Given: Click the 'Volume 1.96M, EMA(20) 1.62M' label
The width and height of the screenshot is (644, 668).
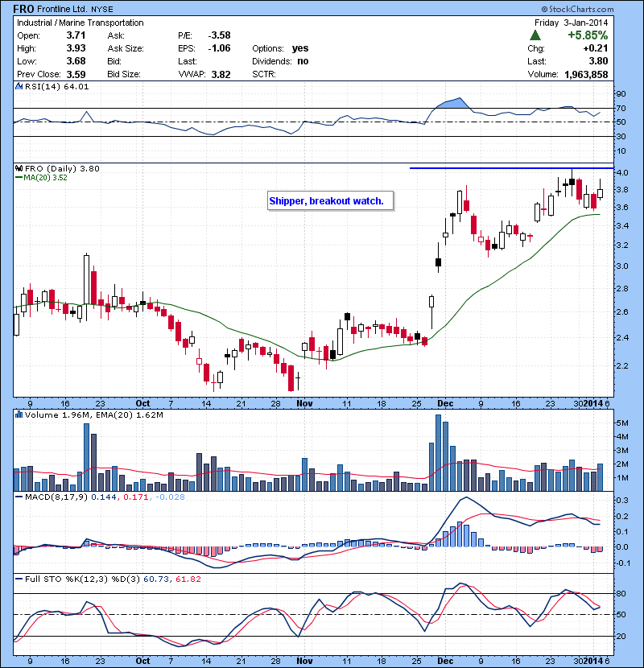Looking at the screenshot, I should (x=93, y=415).
